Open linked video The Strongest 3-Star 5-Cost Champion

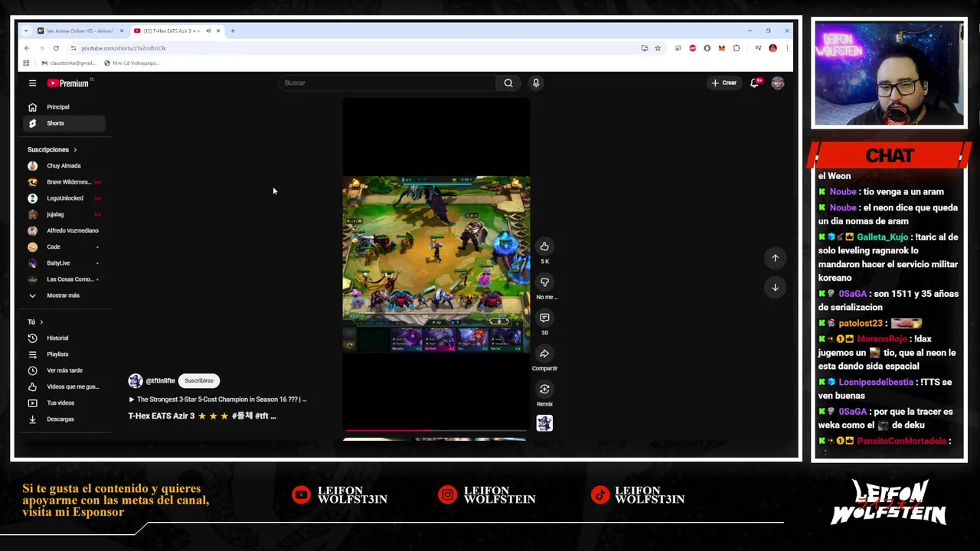[x=217, y=399]
